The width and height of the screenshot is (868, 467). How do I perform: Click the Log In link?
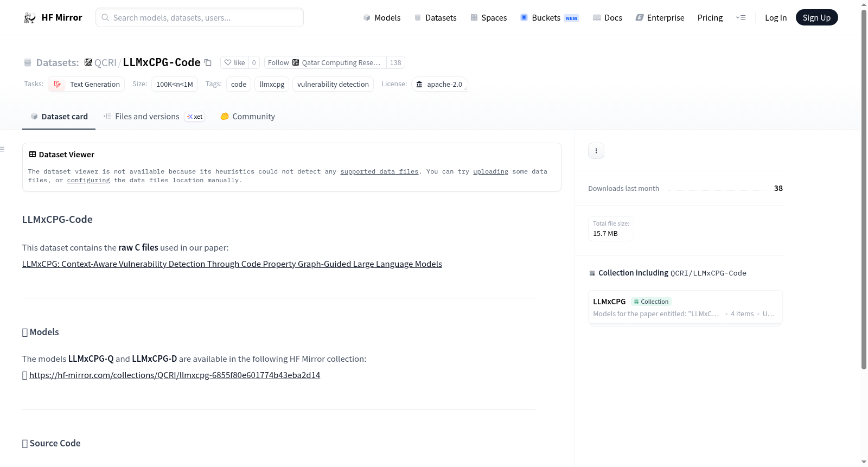pyautogui.click(x=776, y=17)
